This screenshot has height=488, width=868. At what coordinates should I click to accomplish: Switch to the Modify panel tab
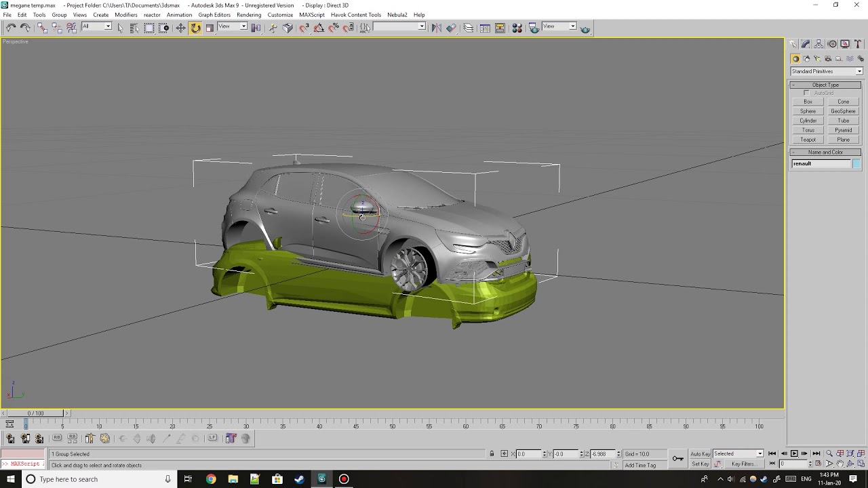[x=806, y=44]
